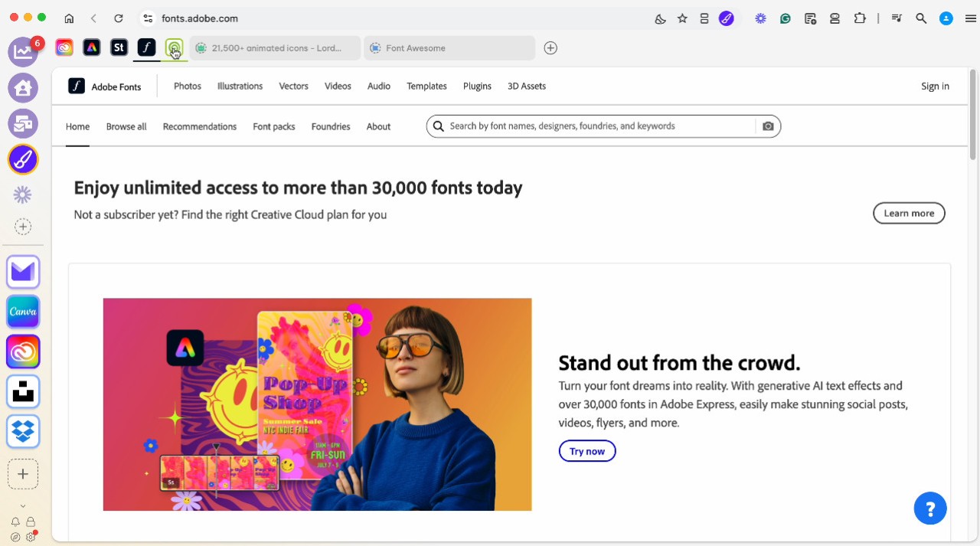Screen dimensions: 980x546
Task: Toggle the dark mode moon icon
Action: pos(660,18)
